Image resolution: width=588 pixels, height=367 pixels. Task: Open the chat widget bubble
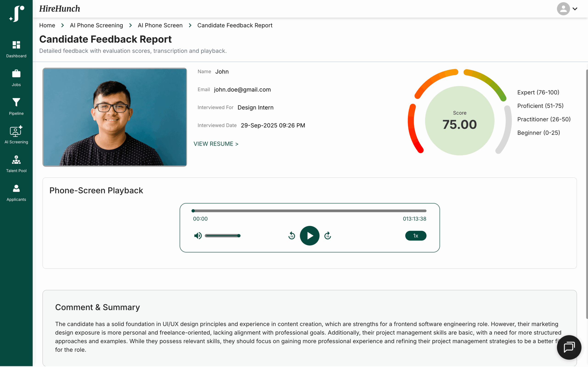(569, 347)
